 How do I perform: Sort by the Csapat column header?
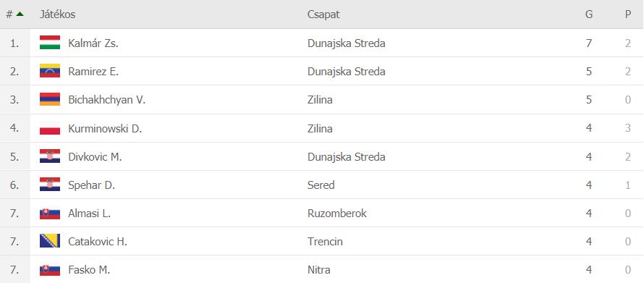pos(323,14)
